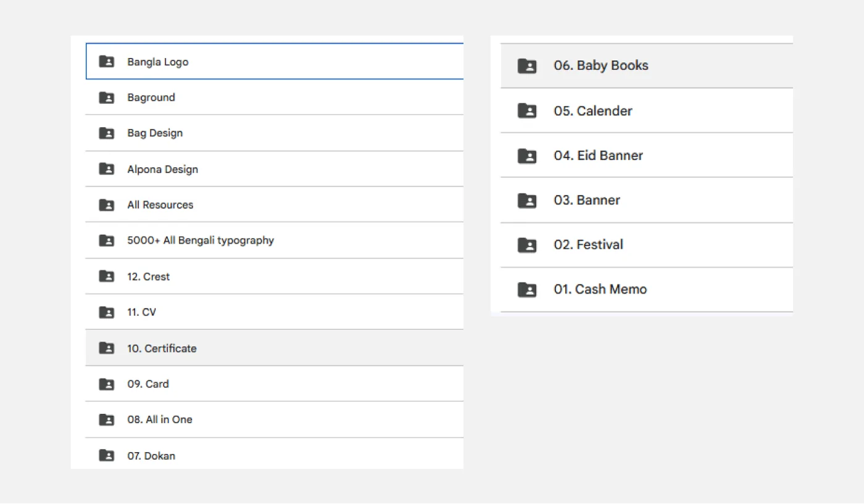Click folder icon for 06. Baby Books
This screenshot has height=504, width=864.
(527, 66)
